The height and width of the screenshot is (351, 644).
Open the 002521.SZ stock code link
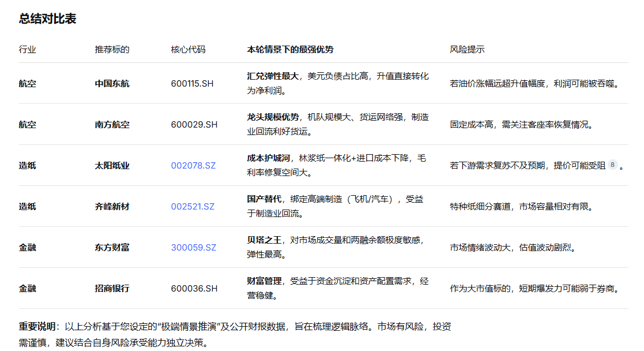pyautogui.click(x=193, y=207)
